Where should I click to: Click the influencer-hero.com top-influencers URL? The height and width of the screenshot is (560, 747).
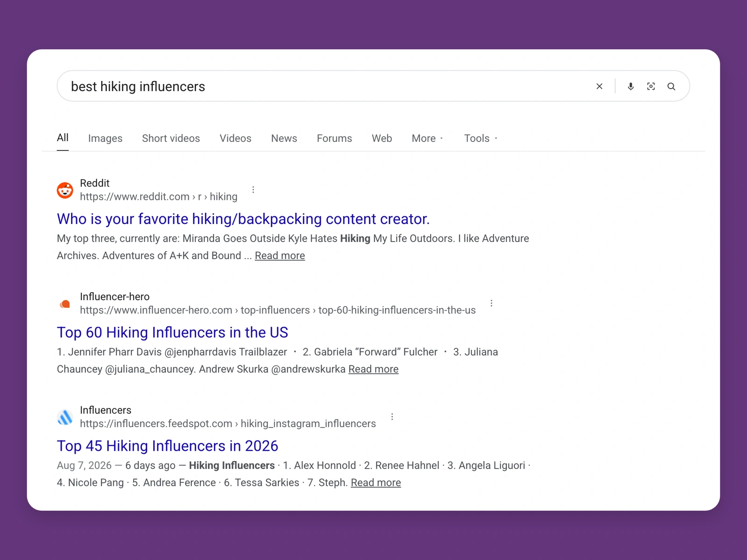(x=278, y=310)
